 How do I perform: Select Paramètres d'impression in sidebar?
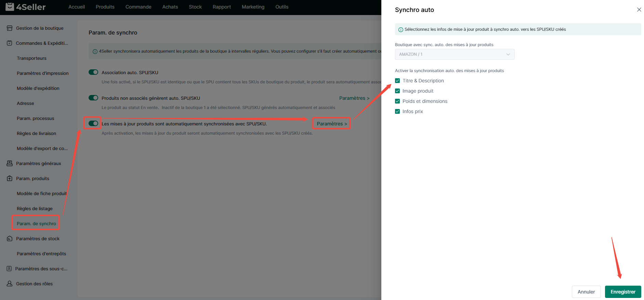pyautogui.click(x=43, y=73)
